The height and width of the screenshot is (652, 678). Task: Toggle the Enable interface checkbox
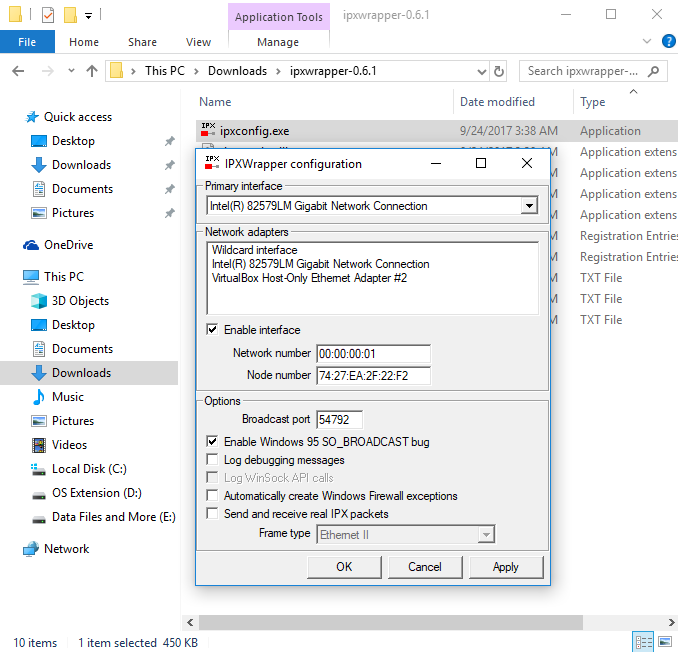[x=212, y=330]
